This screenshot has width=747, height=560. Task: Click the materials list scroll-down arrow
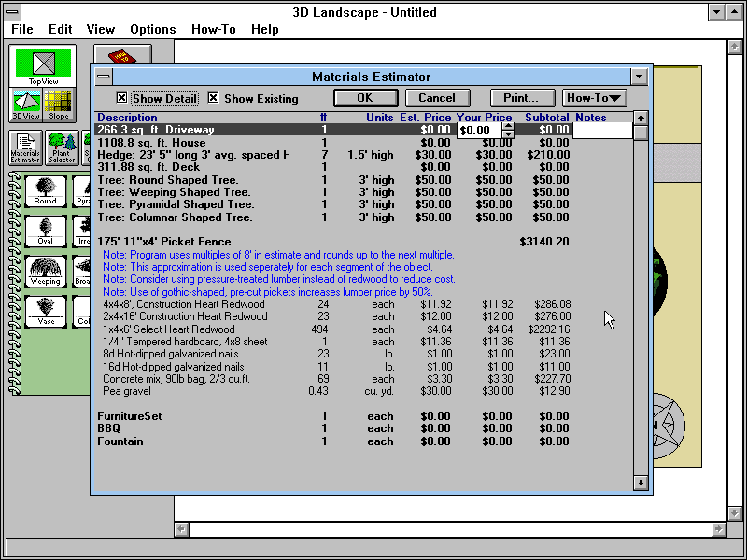point(641,483)
